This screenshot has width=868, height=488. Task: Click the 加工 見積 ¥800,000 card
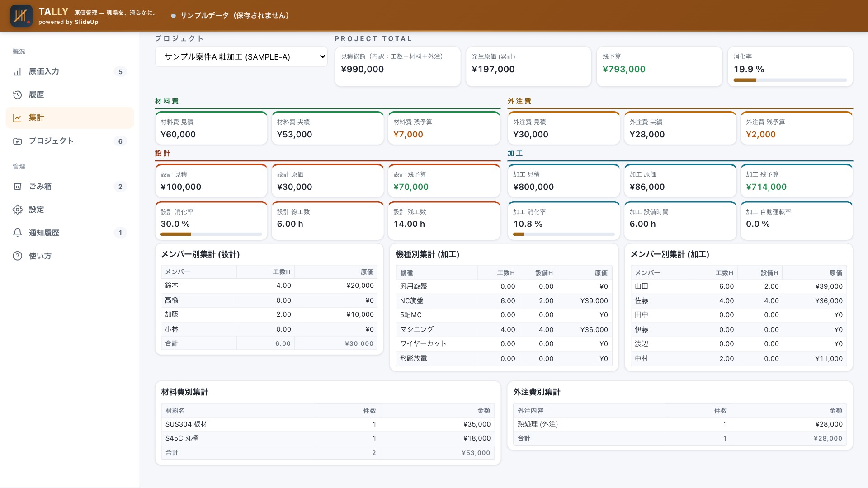click(x=564, y=181)
